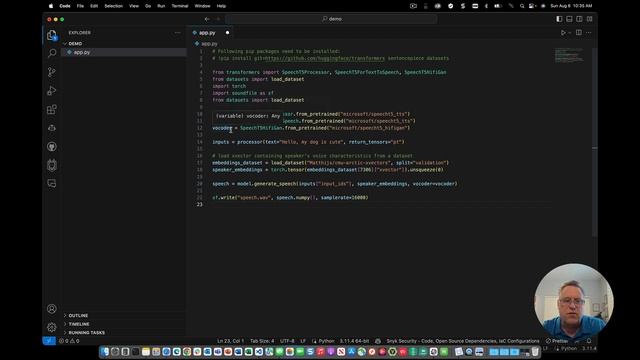640x360 pixels.
Task: Open the View menu
Action: point(134,6)
